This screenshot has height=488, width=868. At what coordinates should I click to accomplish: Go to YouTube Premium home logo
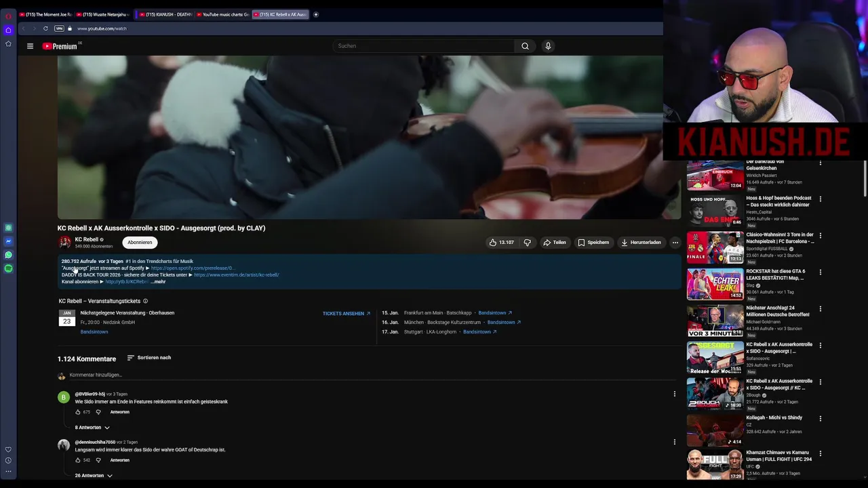(61, 46)
